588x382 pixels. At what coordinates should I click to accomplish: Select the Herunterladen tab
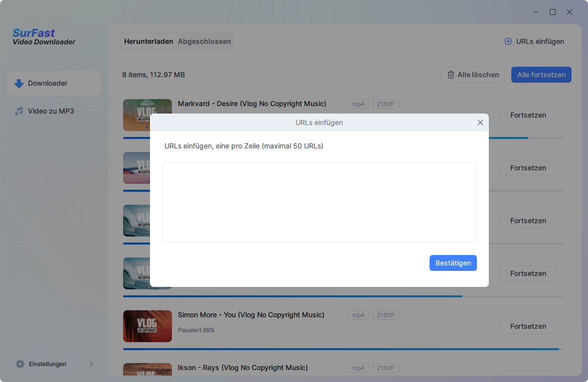148,41
